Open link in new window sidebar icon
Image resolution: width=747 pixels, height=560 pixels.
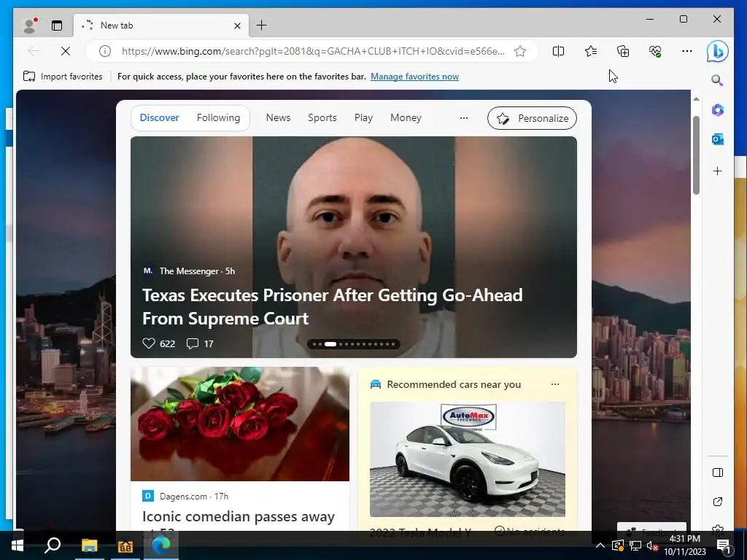click(718, 502)
